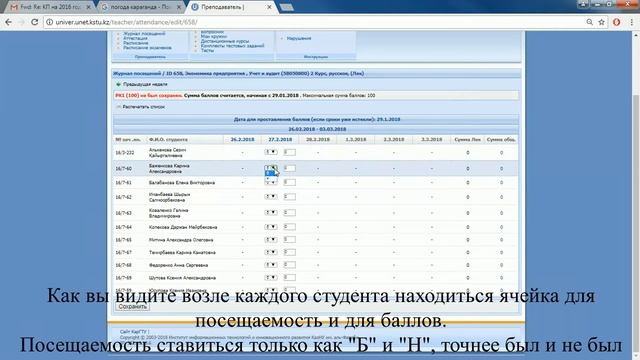Click the score field for student 16/7-69
This screenshot has height=360, width=640.
289,278
